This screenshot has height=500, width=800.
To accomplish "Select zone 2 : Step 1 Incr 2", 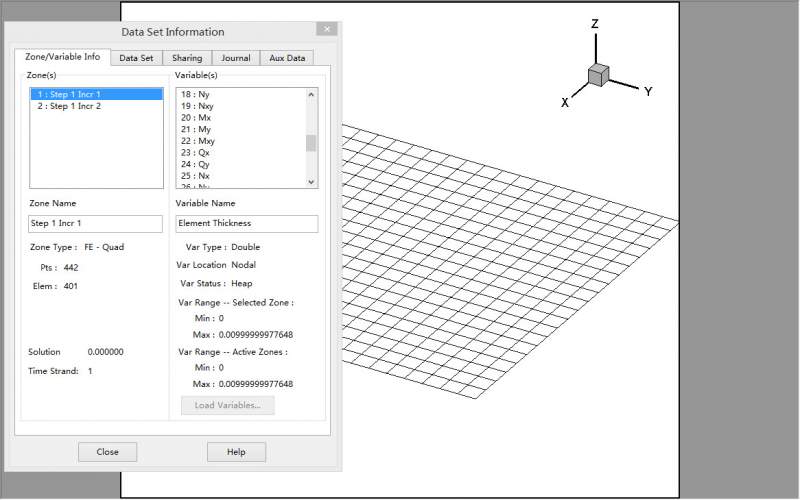I will pyautogui.click(x=96, y=106).
